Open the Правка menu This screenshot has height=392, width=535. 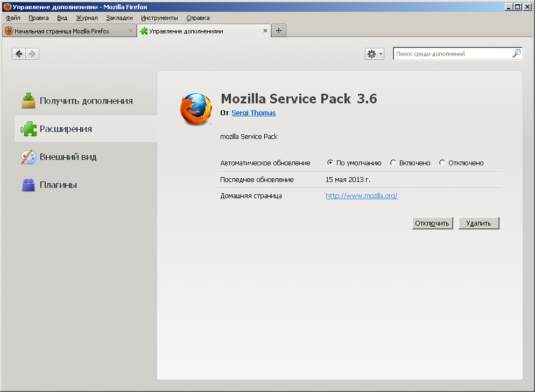pyautogui.click(x=39, y=18)
